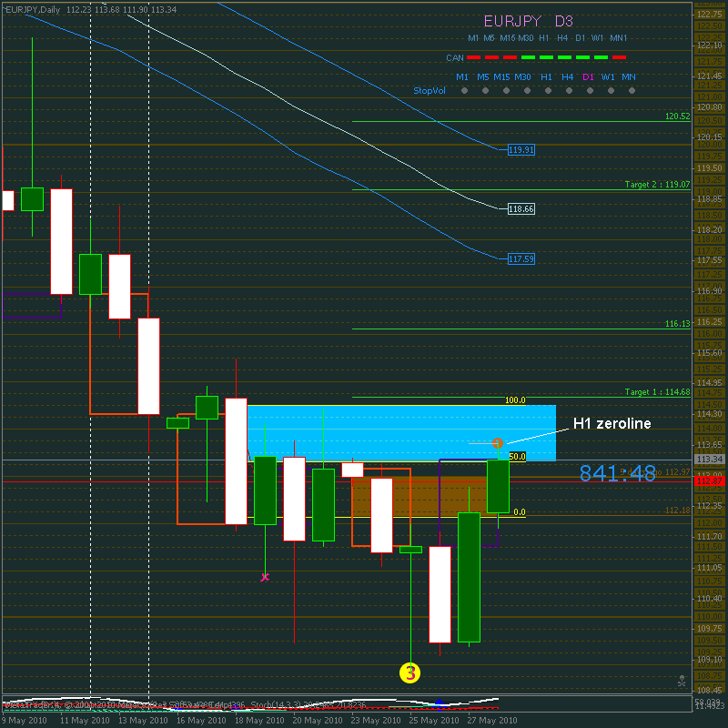728x728 pixels.
Task: Select the 100.0 Fibonacci level label
Action: [x=515, y=400]
